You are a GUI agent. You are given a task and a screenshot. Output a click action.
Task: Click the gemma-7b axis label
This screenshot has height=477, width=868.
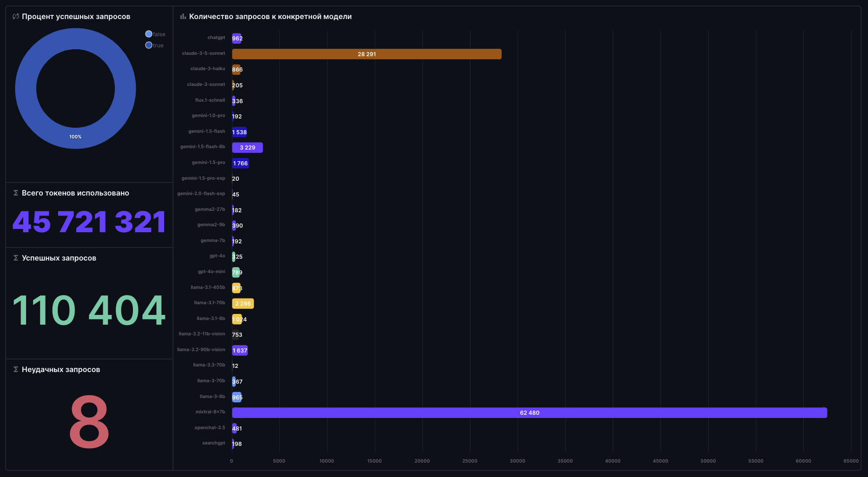(x=213, y=241)
